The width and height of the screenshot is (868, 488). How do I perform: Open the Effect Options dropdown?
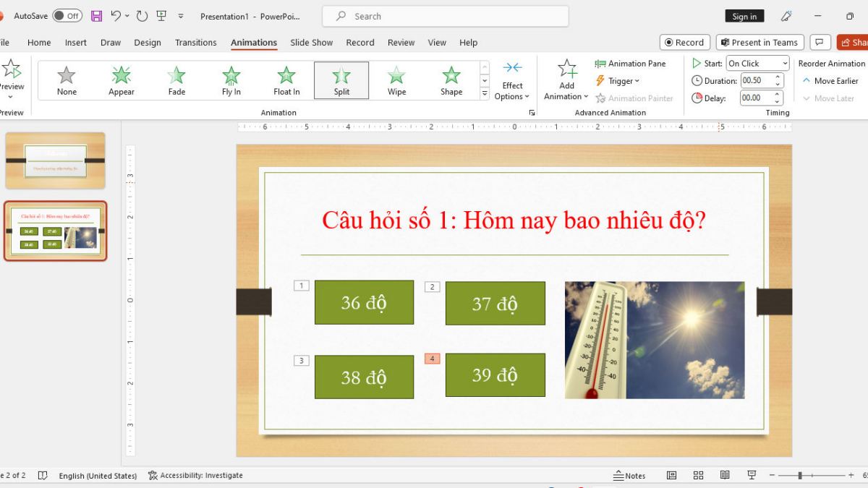point(512,80)
